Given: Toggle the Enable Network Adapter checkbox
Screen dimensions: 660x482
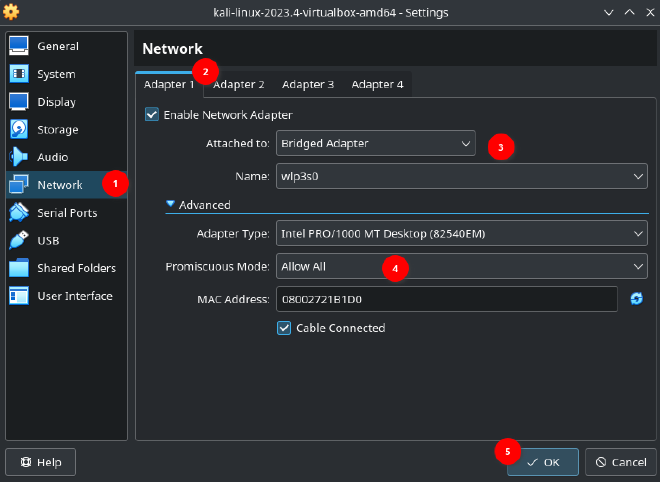Looking at the screenshot, I should click(x=152, y=115).
